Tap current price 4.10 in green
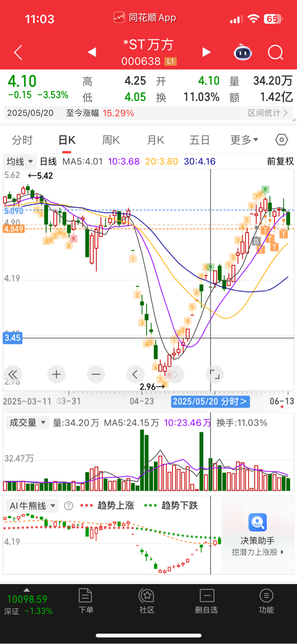Viewport: 297px width, 644px height. [x=22, y=81]
